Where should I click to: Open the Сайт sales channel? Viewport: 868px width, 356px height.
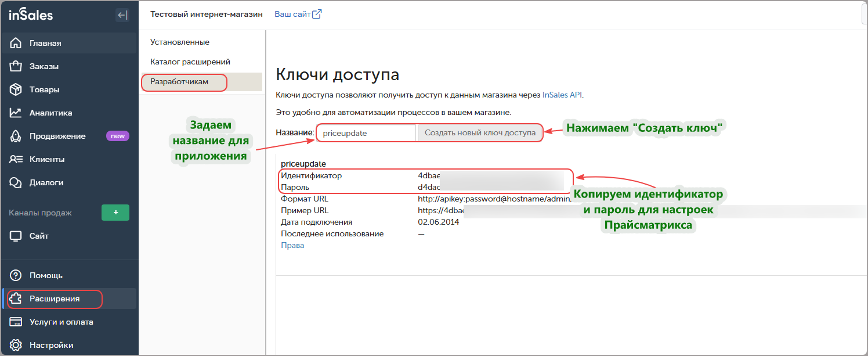pos(70,236)
